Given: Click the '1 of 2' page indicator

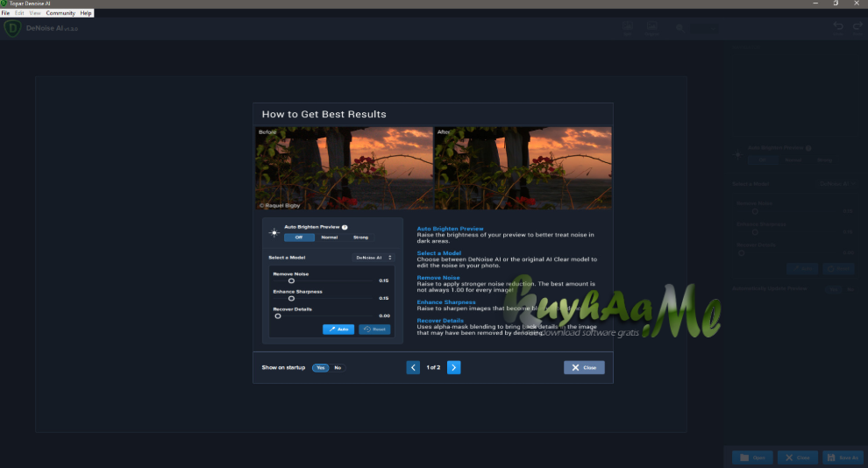Looking at the screenshot, I should pos(433,367).
